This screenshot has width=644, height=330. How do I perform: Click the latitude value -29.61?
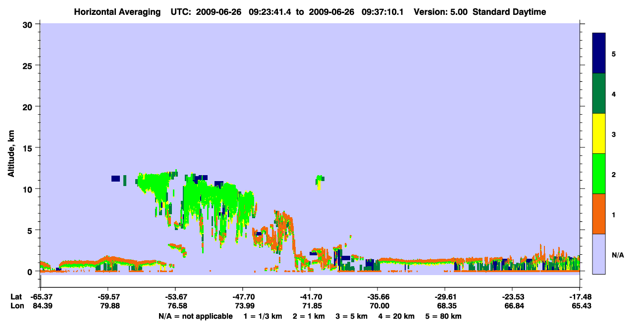445,297
